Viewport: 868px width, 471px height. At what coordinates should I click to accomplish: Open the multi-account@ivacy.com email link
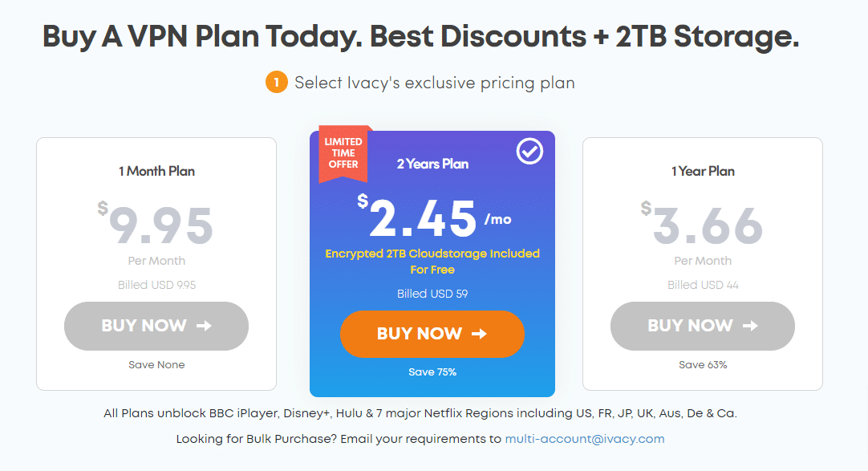point(585,439)
